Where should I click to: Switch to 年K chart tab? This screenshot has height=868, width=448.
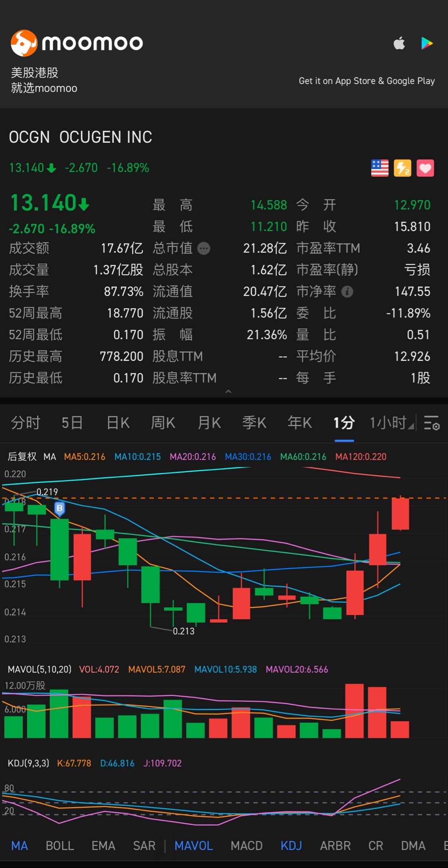[x=300, y=422]
